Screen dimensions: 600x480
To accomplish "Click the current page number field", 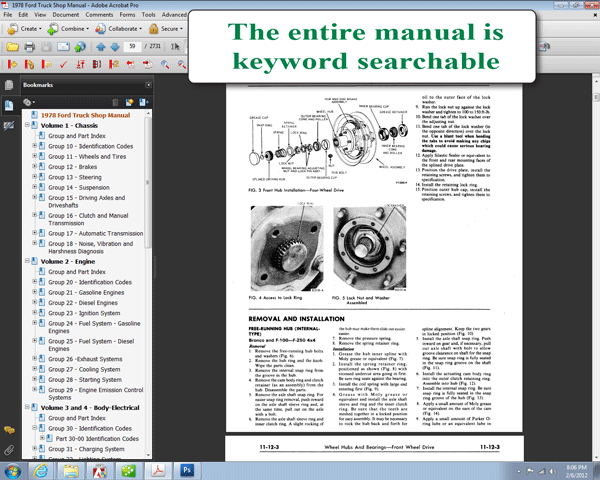I will tap(132, 46).
